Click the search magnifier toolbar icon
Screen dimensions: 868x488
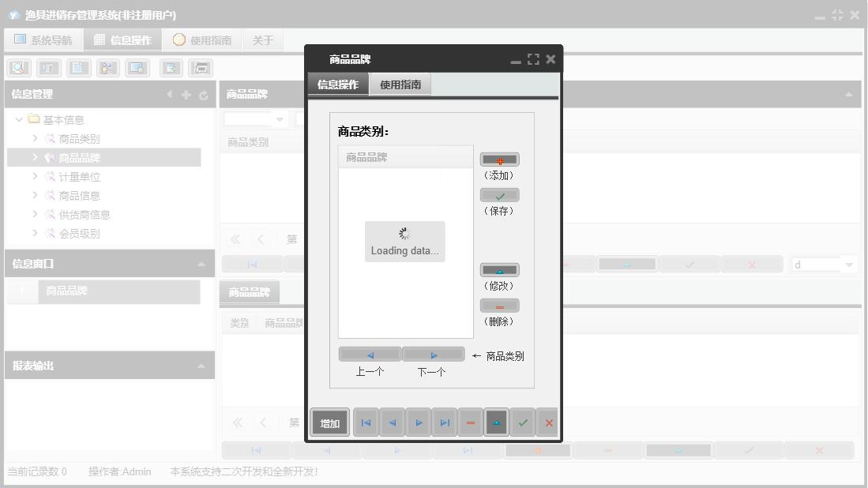19,68
